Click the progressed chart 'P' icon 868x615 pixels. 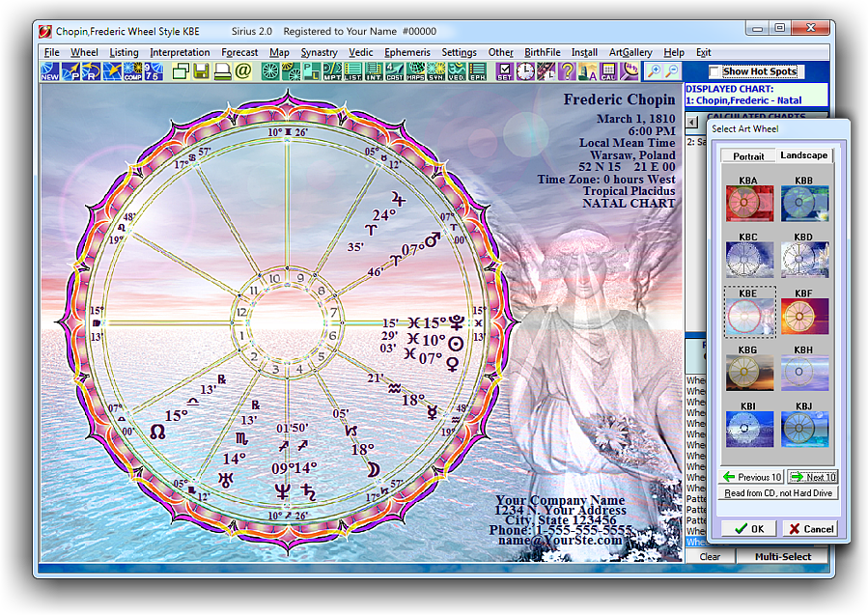[70, 71]
